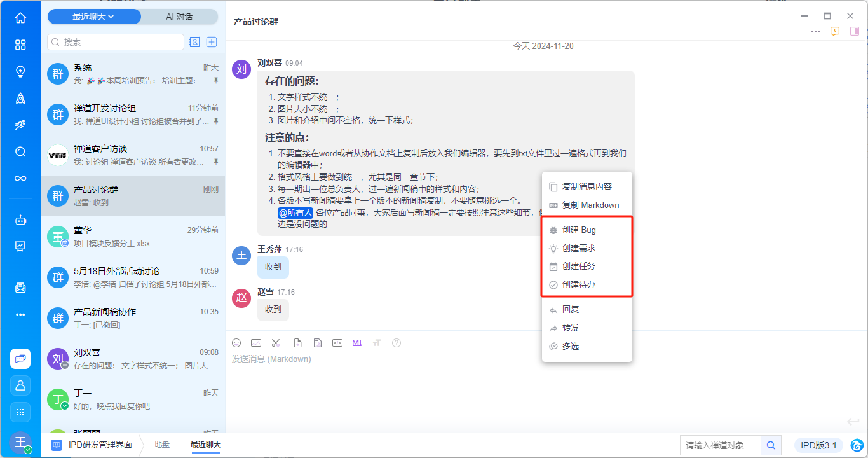Choose 创建任务 from context menu
The width and height of the screenshot is (868, 458).
tap(587, 267)
